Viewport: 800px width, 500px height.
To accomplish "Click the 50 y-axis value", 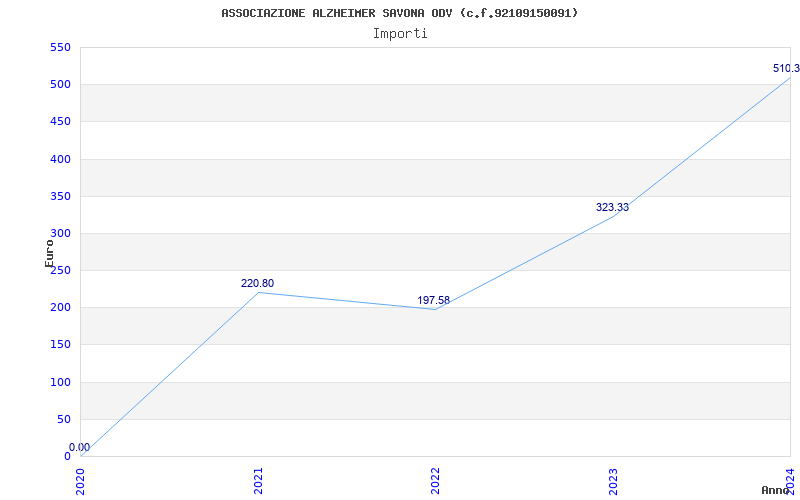I will tap(63, 419).
